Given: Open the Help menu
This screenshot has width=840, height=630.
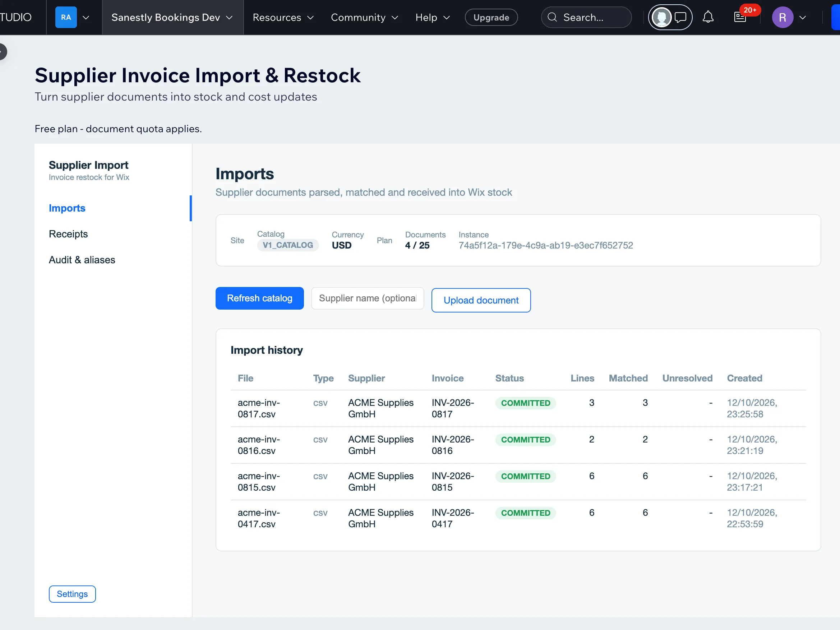Looking at the screenshot, I should coord(433,17).
